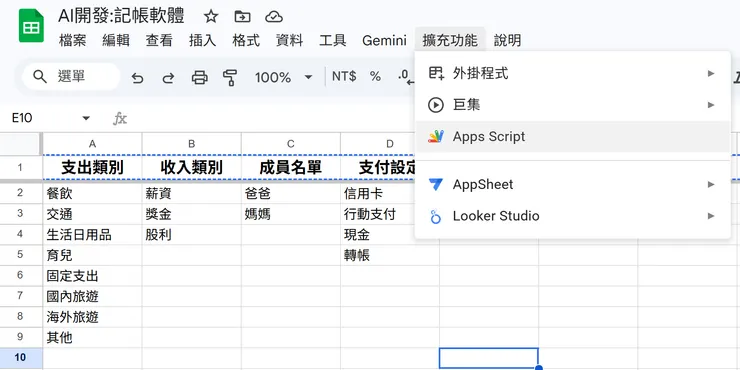Open the Google Sheets home icon
The width and height of the screenshot is (740, 370).
[31, 25]
